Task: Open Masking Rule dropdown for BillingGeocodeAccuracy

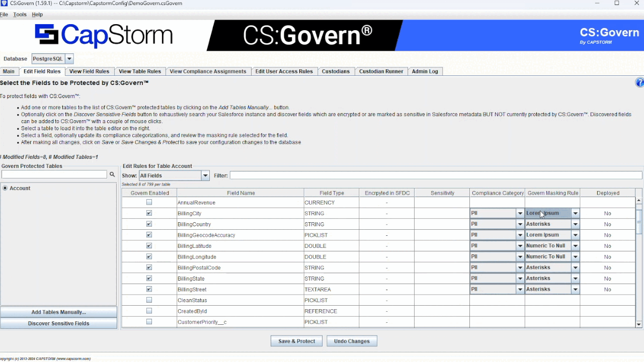Action: coord(575,235)
